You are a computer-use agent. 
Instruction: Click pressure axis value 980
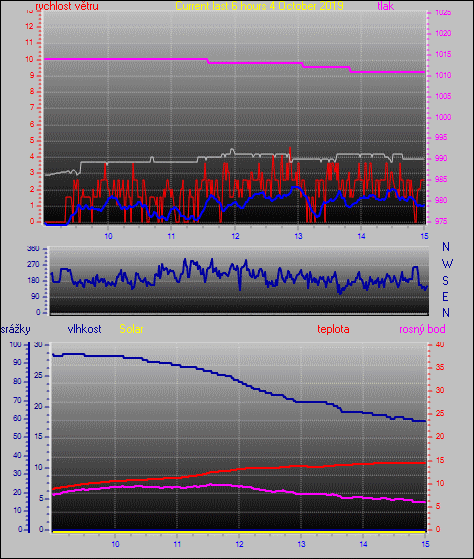[x=441, y=200]
